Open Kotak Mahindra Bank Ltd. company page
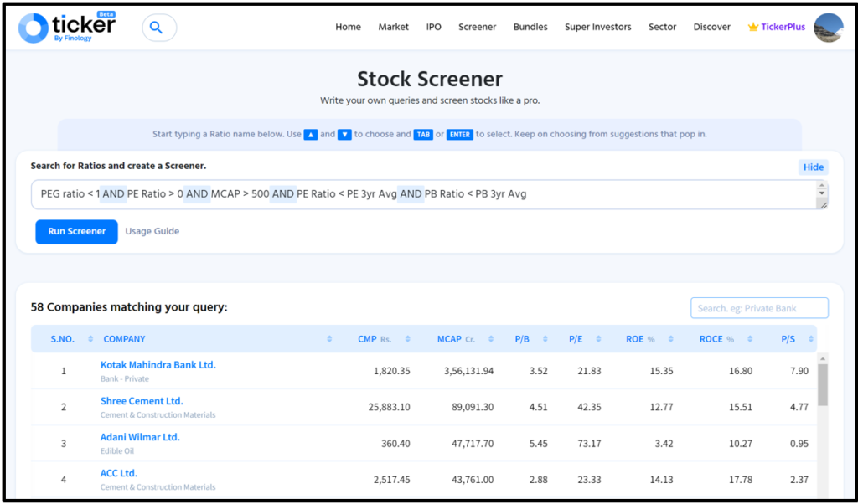Screen dimensions: 858x504 pyautogui.click(x=158, y=364)
